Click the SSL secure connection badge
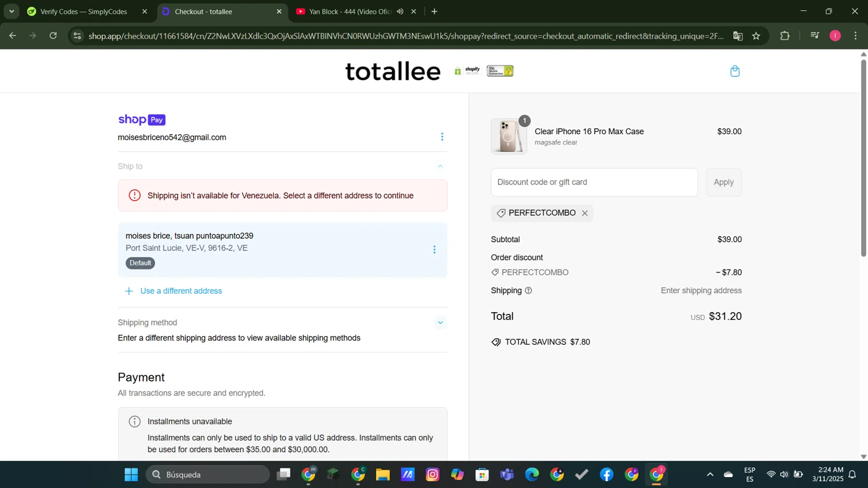This screenshot has width=868, height=488. point(500,71)
